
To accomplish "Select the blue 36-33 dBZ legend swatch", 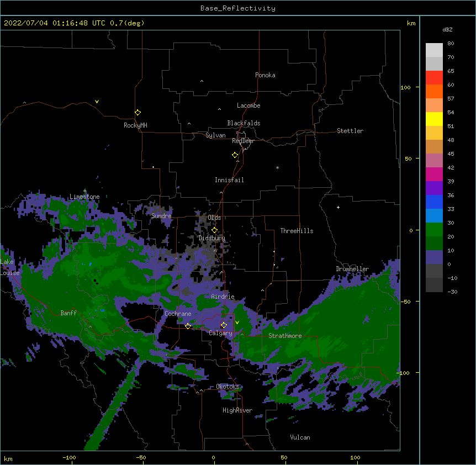I will pyautogui.click(x=434, y=202).
